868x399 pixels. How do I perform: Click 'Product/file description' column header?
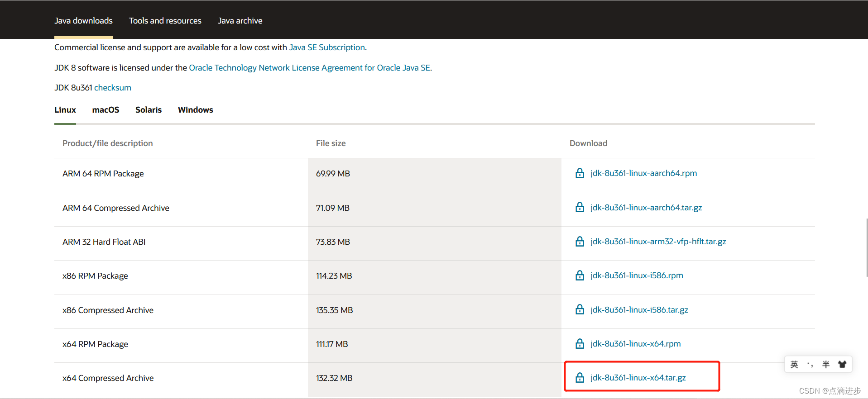point(108,143)
